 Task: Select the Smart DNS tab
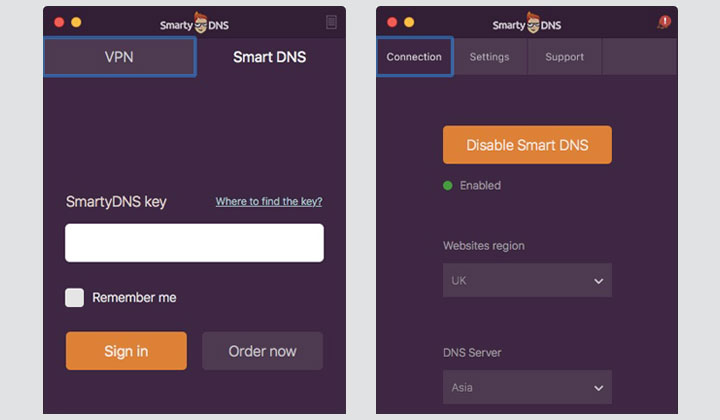(x=270, y=57)
